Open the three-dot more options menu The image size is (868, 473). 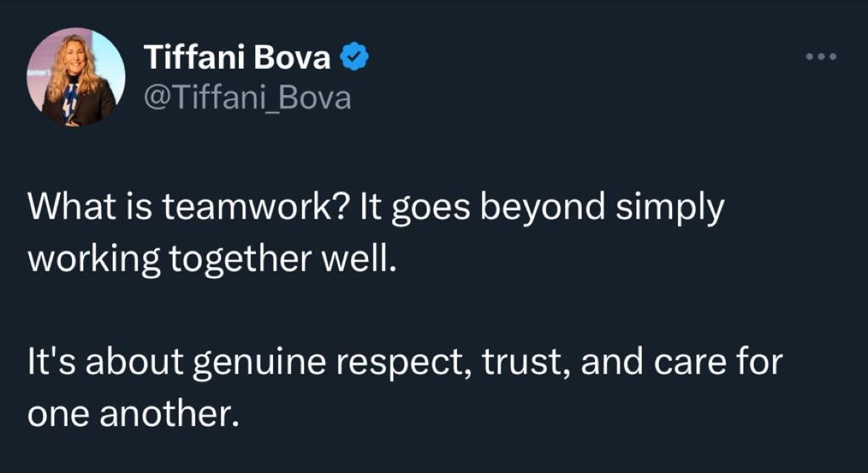821,56
